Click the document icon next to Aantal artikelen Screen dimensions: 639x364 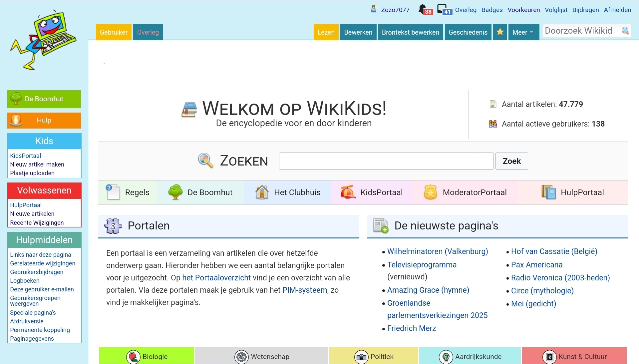(493, 104)
